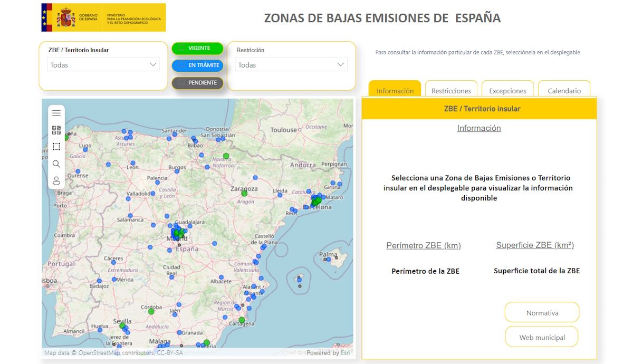Image resolution: width=633 pixels, height=364 pixels.
Task: Select the green marker near Navarra
Action: [226, 156]
